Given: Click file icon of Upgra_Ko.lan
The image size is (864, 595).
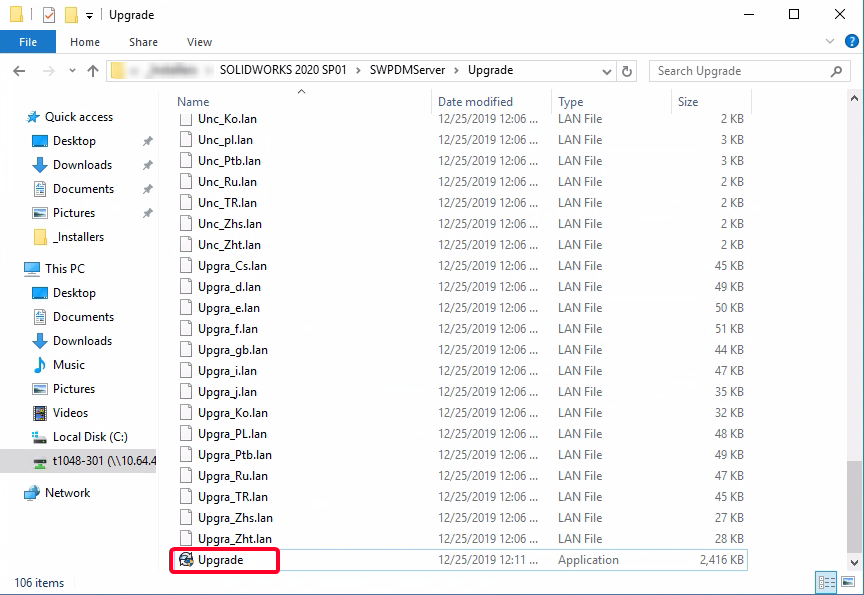Looking at the screenshot, I should tap(186, 413).
